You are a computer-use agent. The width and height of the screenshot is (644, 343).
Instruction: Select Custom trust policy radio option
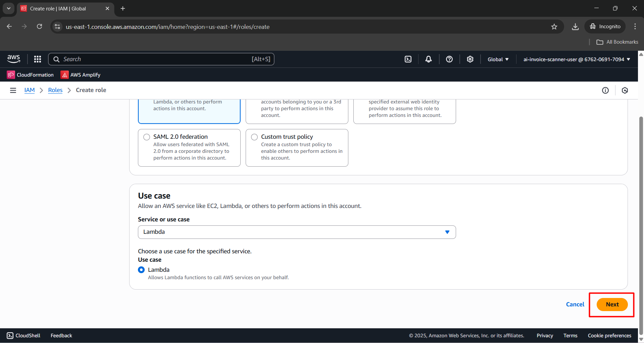point(254,137)
